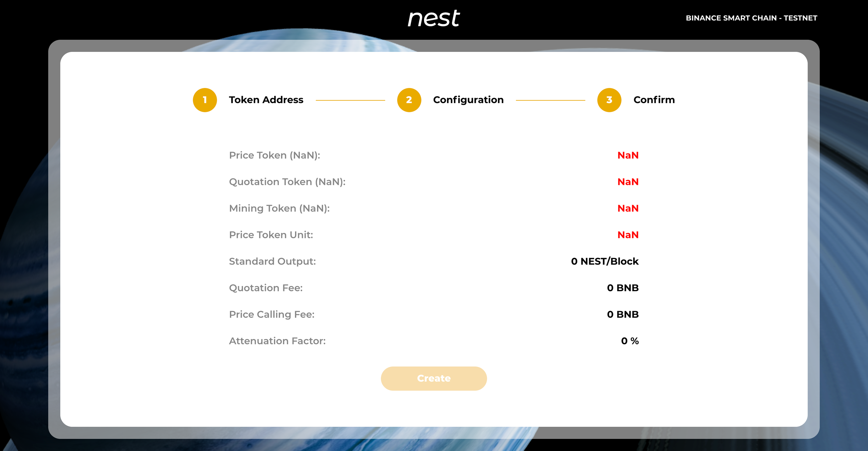This screenshot has height=451, width=868.
Task: Click the Attenuation Factor 0 % value
Action: 630,341
